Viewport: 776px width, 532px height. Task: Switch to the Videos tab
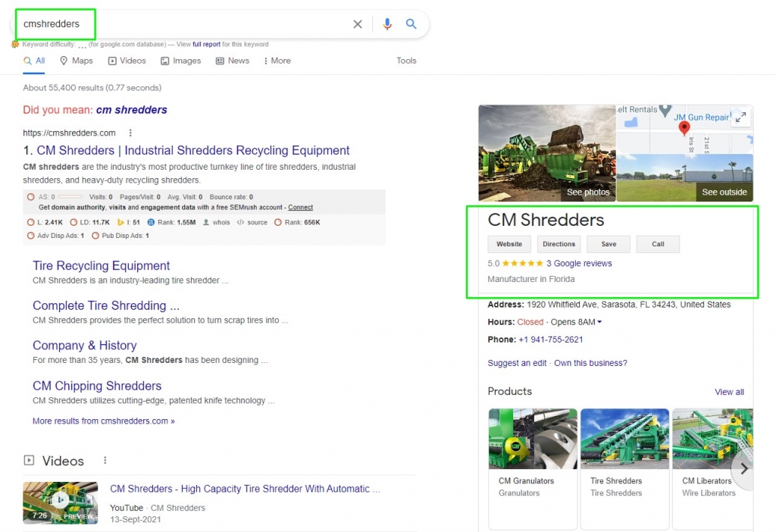(127, 61)
